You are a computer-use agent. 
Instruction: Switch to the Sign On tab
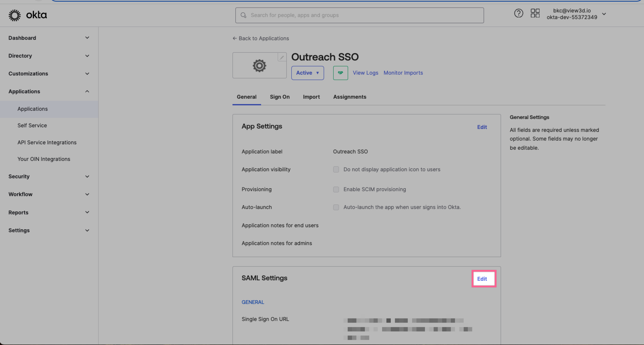coord(280,97)
